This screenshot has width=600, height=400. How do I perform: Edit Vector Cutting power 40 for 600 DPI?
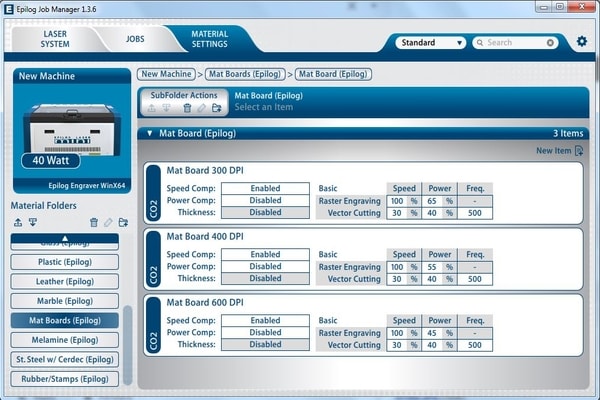pos(432,345)
